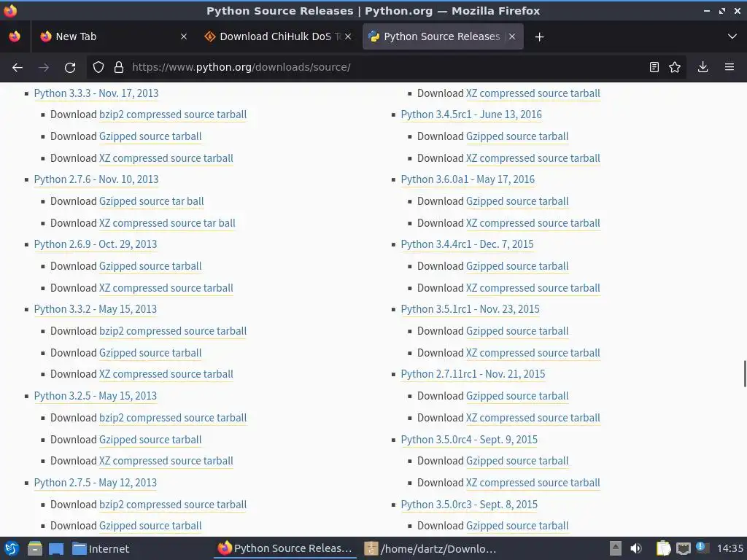Open Python 2.7.6 - Nov. 10, 2013 release
This screenshot has width=747, height=560.
(x=96, y=179)
